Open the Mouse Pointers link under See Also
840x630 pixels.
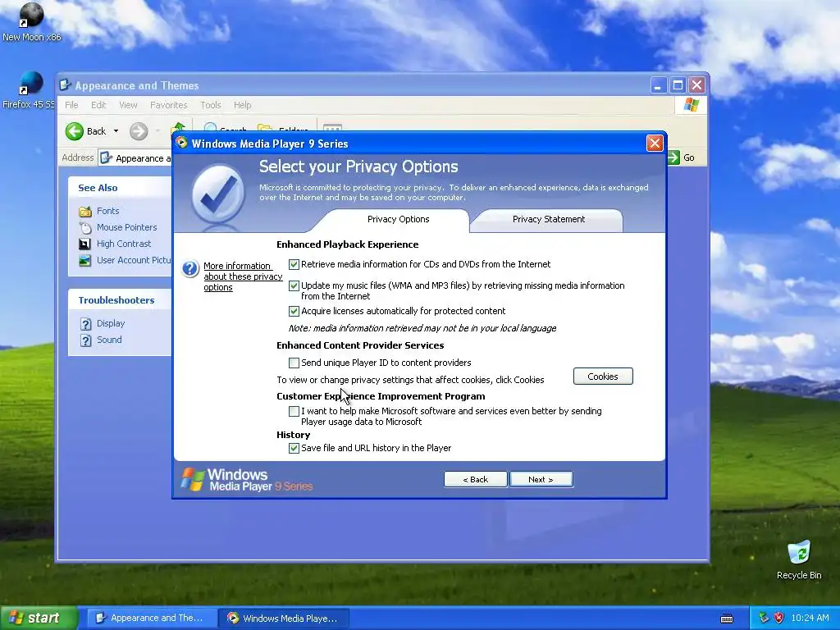click(x=126, y=228)
